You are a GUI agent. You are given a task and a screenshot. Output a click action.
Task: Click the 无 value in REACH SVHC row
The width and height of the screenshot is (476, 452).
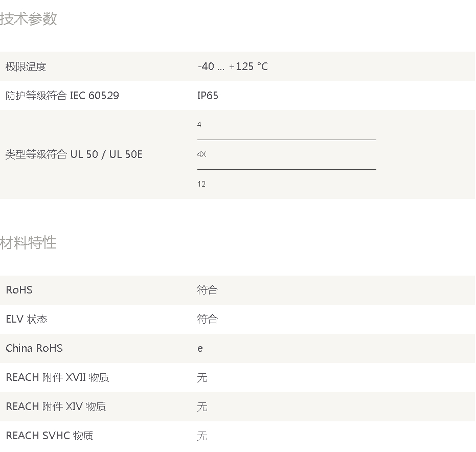pos(202,436)
